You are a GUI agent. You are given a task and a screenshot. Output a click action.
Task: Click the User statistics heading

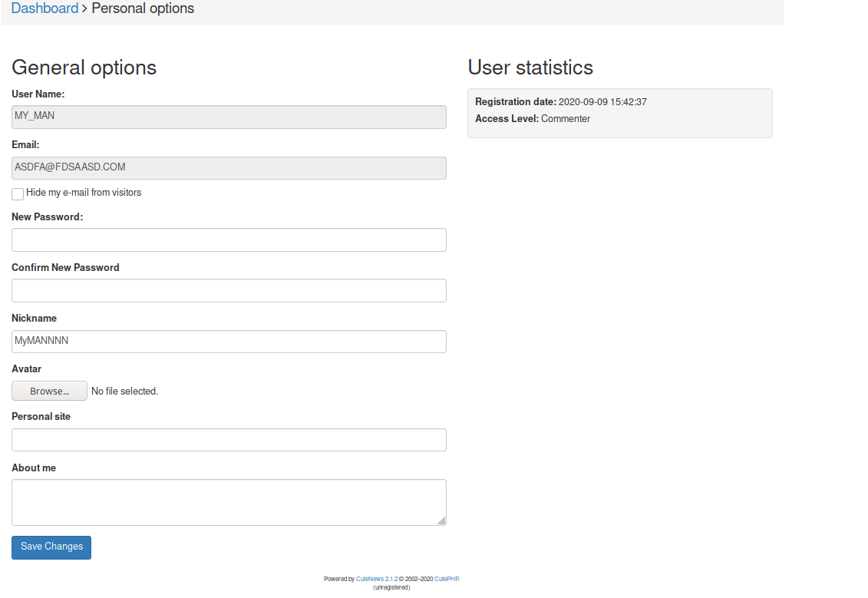pyautogui.click(x=530, y=68)
